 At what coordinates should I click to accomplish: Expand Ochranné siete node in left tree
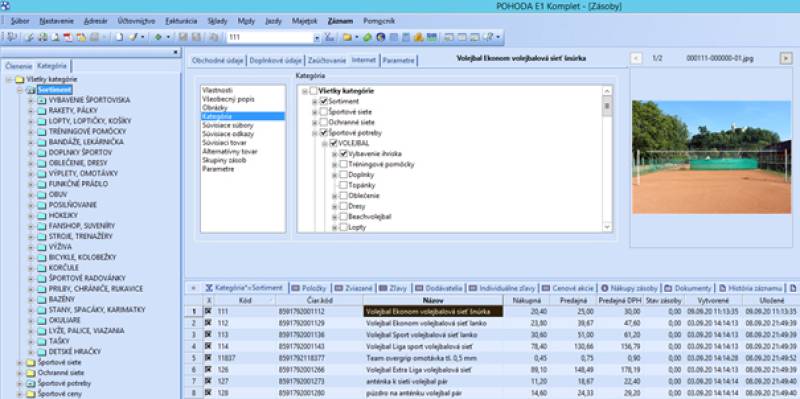point(19,373)
